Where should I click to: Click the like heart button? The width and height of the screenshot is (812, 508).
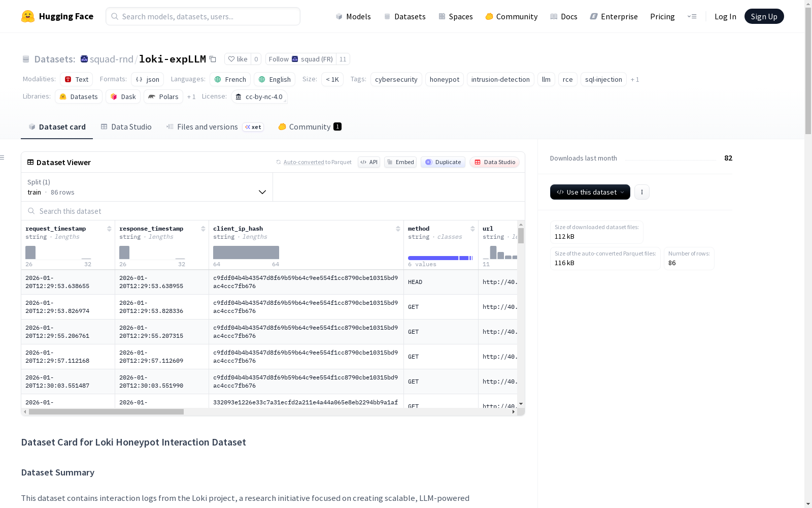pos(238,59)
